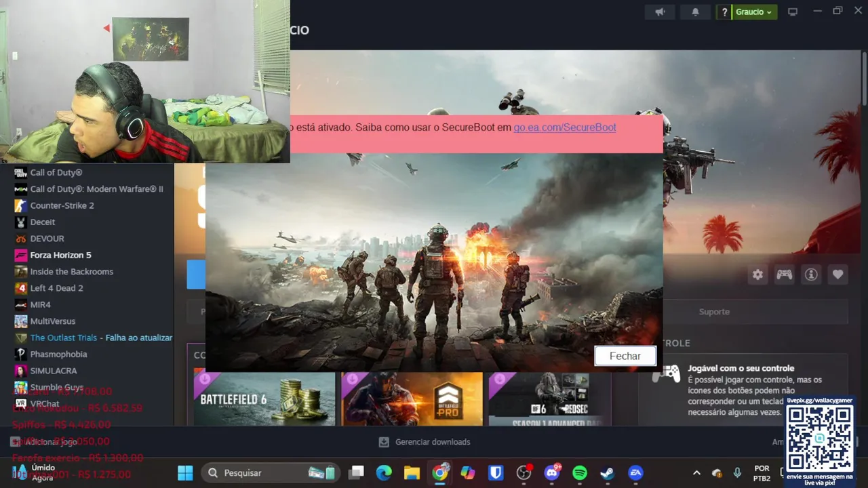
Task: Open the Steam help question mark
Action: [x=724, y=12]
